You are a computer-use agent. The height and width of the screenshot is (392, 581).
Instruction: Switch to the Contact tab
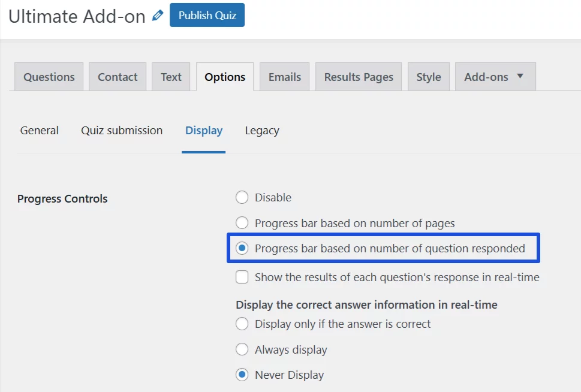coord(118,77)
